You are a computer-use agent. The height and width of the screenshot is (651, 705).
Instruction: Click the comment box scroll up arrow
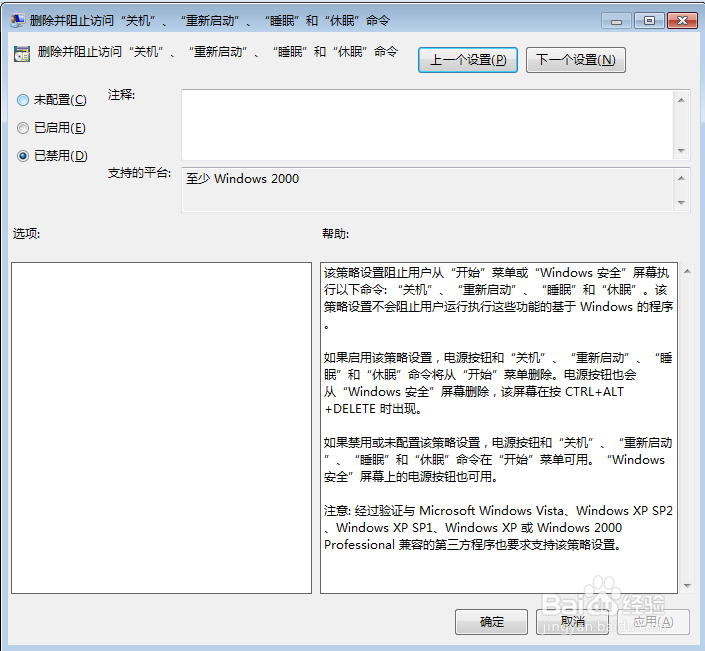click(681, 100)
